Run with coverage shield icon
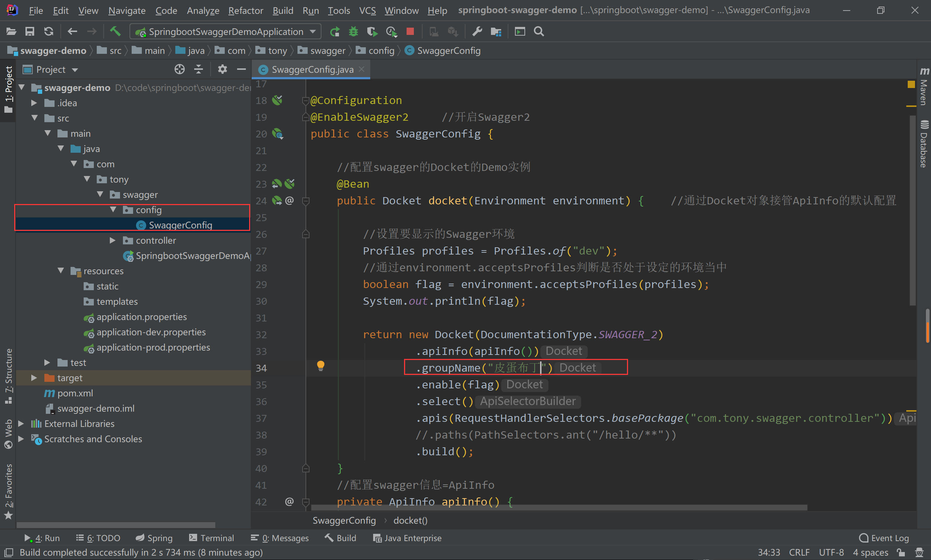Screen dimensions: 931x560 (x=372, y=31)
